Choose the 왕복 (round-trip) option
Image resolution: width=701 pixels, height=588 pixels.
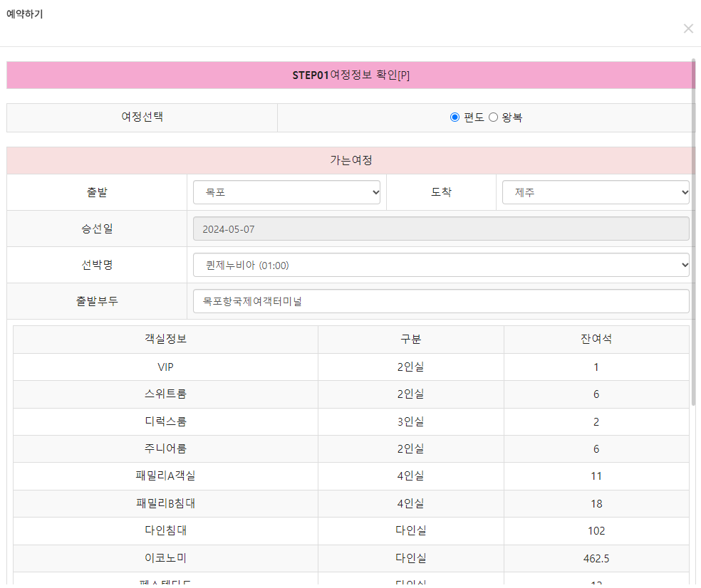494,117
